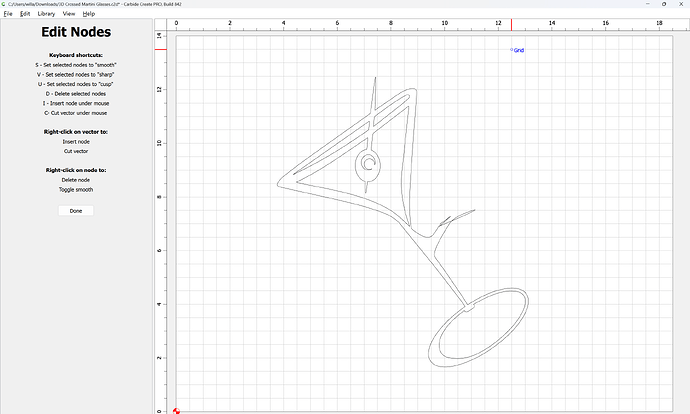Click the "Toggle smooth" text in panel

(76, 189)
